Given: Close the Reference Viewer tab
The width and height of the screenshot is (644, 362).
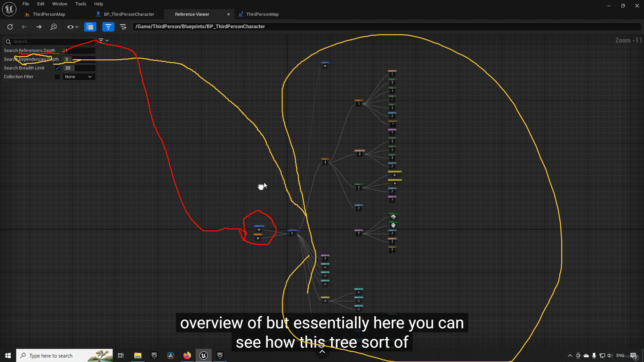Looking at the screenshot, I should click(228, 14).
